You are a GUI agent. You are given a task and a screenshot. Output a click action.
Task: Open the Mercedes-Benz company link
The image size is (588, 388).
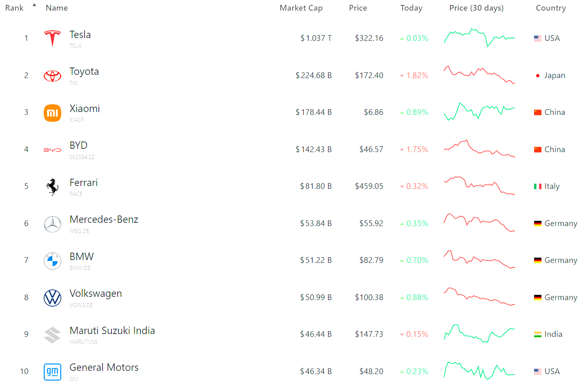point(104,220)
